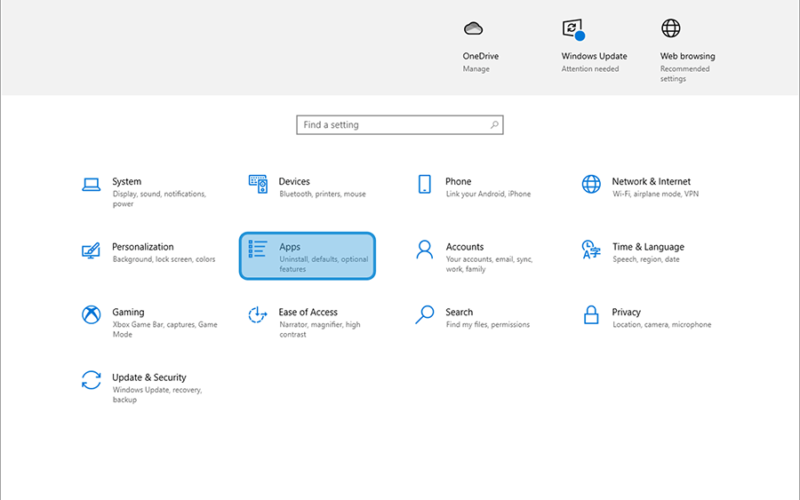Image resolution: width=800 pixels, height=500 pixels.
Task: Open the Privacy padlock icon
Action: pyautogui.click(x=591, y=315)
